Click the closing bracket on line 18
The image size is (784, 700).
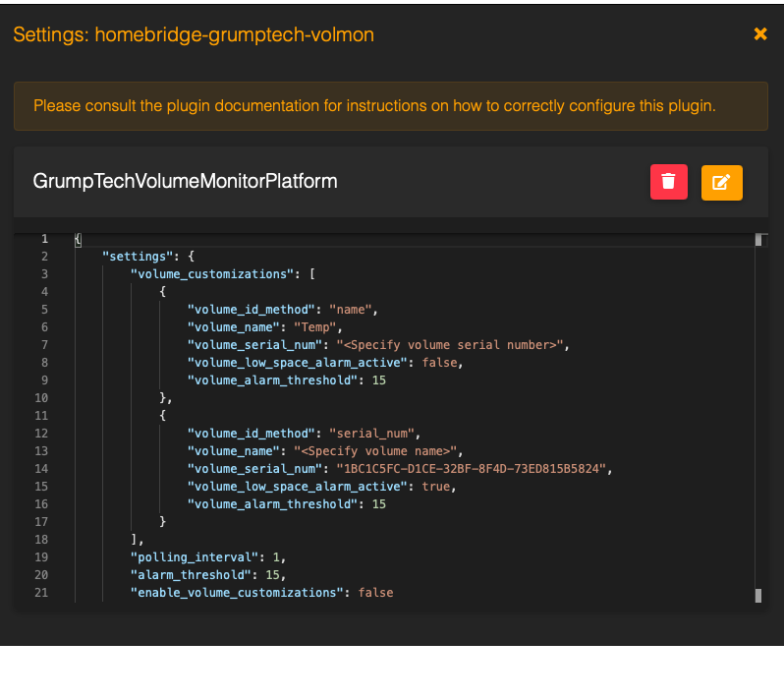(134, 540)
